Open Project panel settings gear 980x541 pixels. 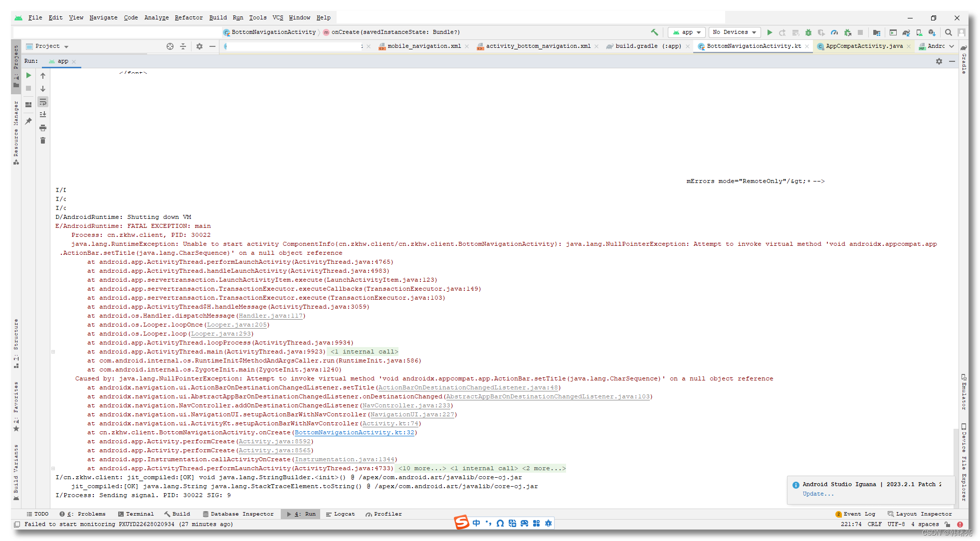tap(199, 46)
